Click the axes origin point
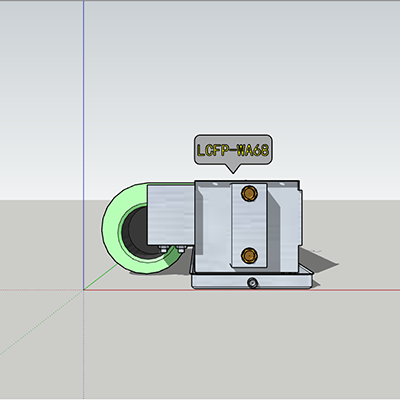This screenshot has height=400, width=400. pyautogui.click(x=83, y=290)
